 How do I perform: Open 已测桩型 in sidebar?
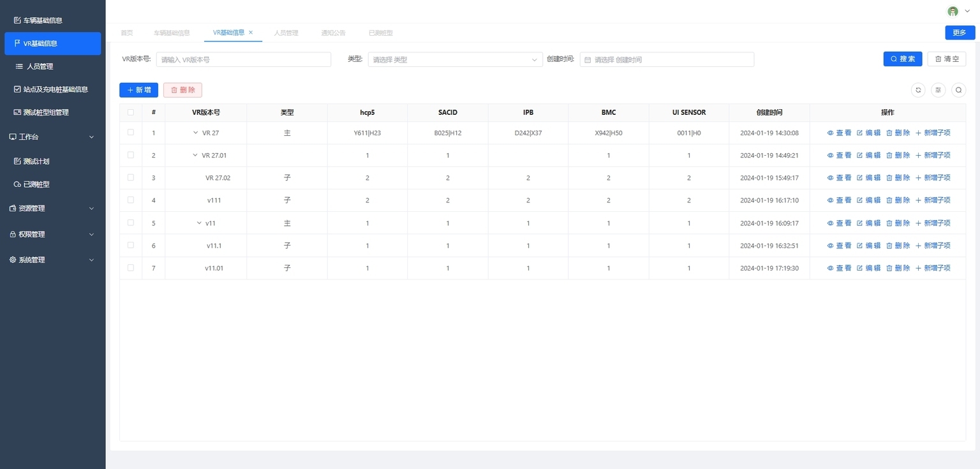pos(52,184)
